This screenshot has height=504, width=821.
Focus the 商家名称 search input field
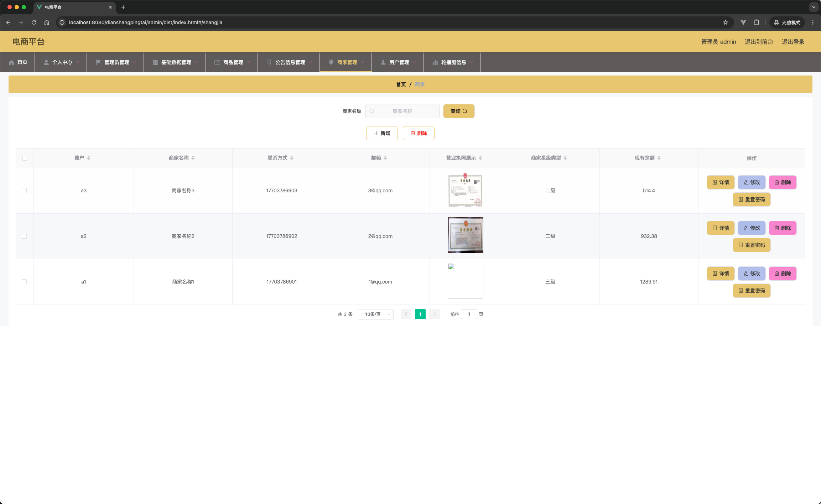402,111
